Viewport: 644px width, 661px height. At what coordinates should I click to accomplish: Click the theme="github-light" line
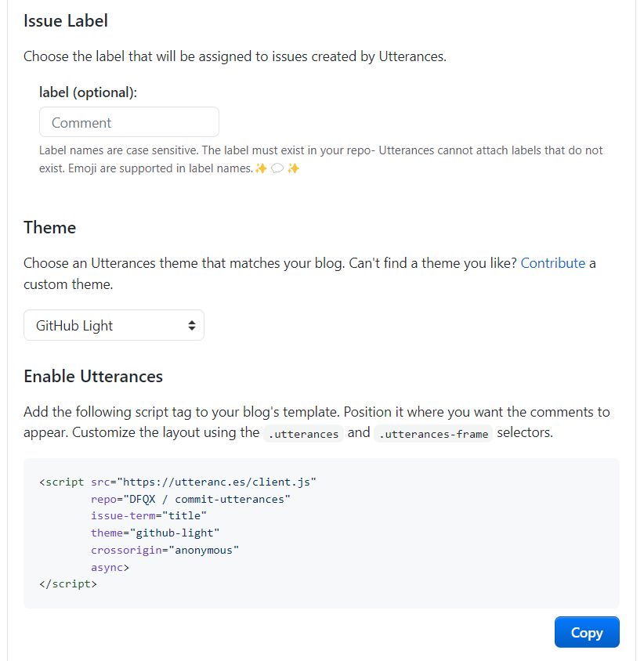(155, 533)
